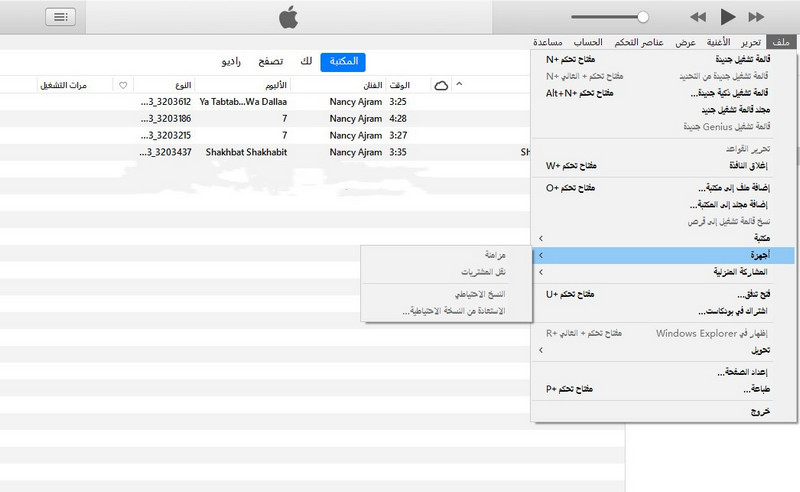Toggle the sort arrow column header
800x492 pixels.
tap(459, 84)
